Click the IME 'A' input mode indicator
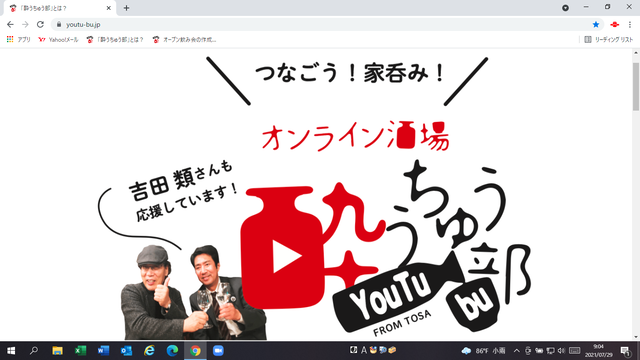The image size is (640, 360). [x=364, y=350]
